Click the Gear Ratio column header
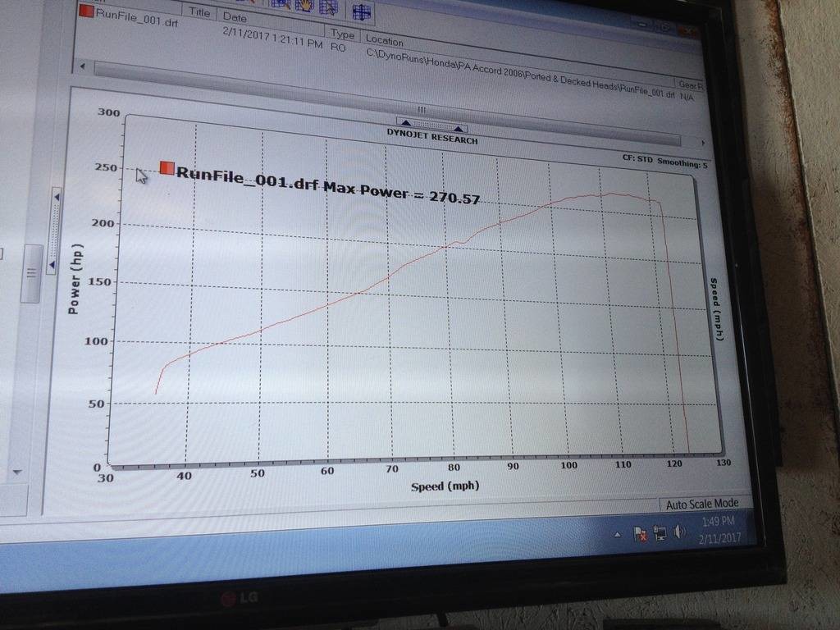 click(x=690, y=84)
